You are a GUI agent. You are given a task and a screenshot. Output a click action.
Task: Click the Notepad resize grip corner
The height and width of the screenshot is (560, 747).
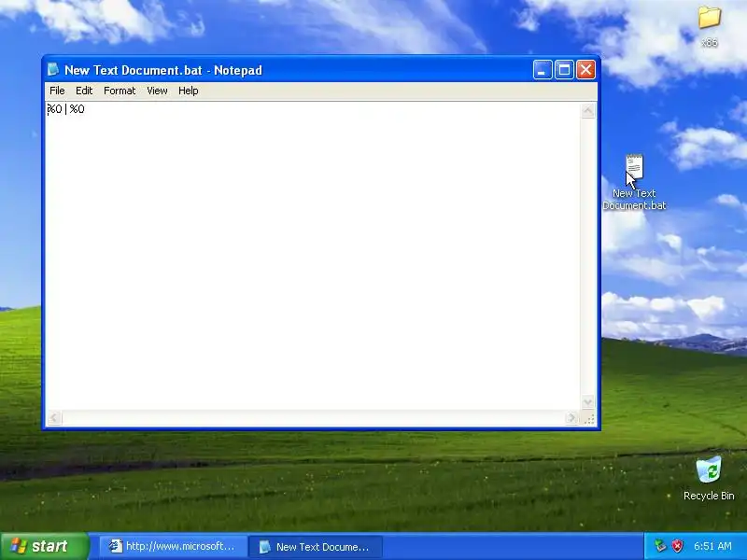[x=589, y=418]
